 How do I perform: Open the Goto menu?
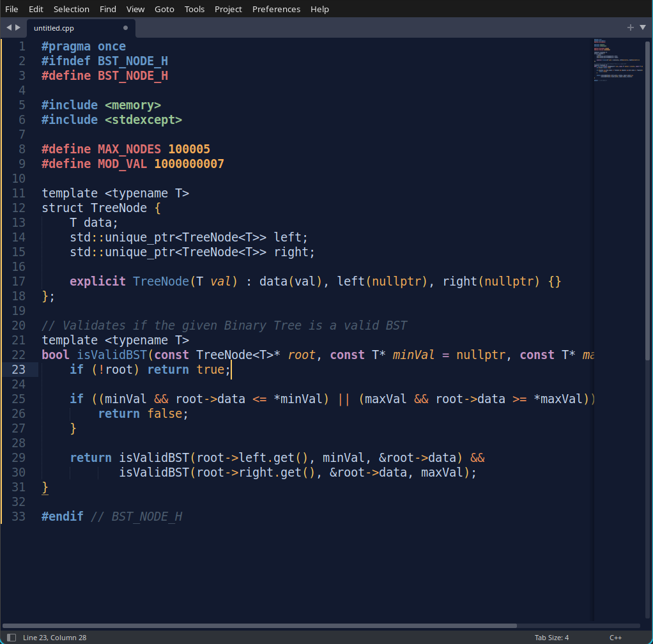click(164, 9)
